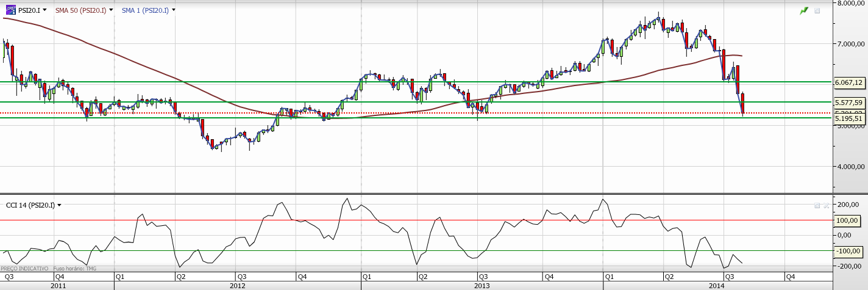Click the close icon of the CCI pane

(x=825, y=206)
